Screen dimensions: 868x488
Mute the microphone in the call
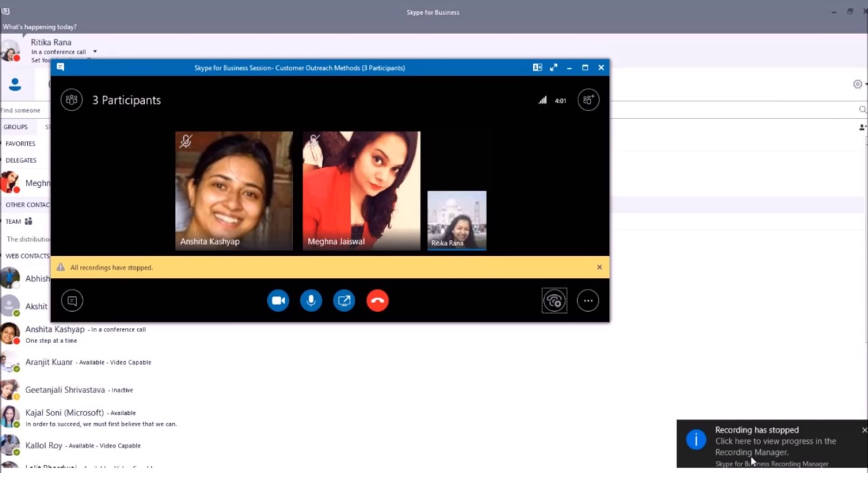pos(311,300)
